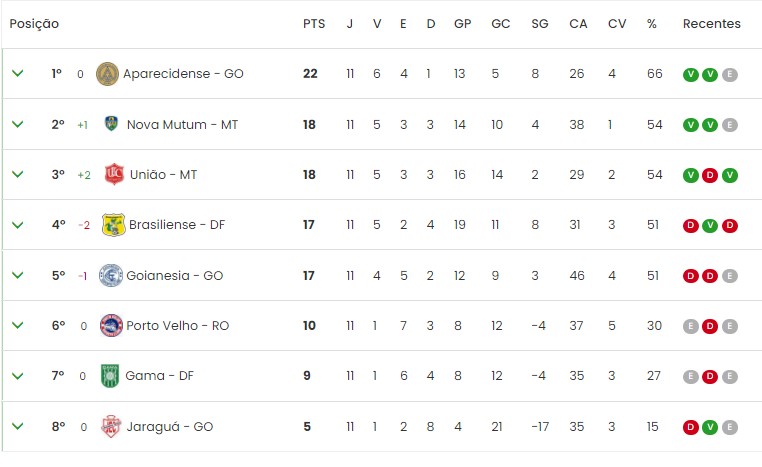Image resolution: width=762 pixels, height=467 pixels.
Task: Open the Gama - DF team link
Action: coord(161,376)
